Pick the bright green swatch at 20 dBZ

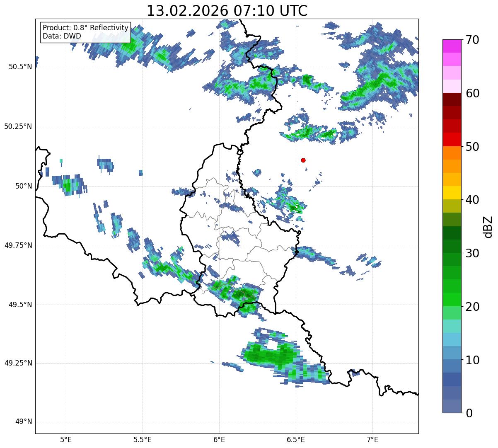pos(452,300)
